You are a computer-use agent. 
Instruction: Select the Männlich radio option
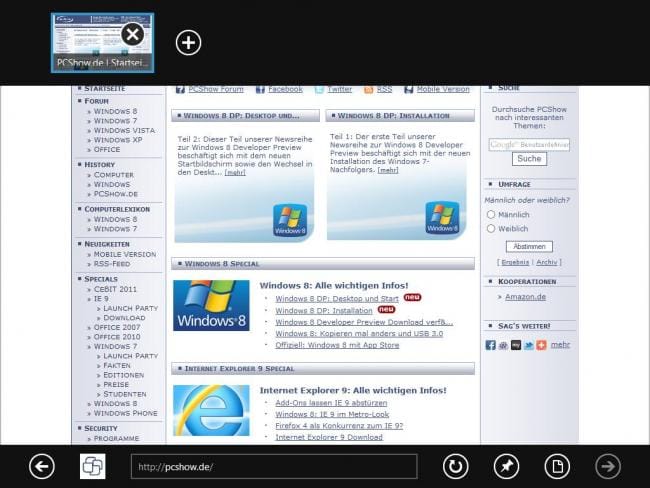click(x=491, y=214)
